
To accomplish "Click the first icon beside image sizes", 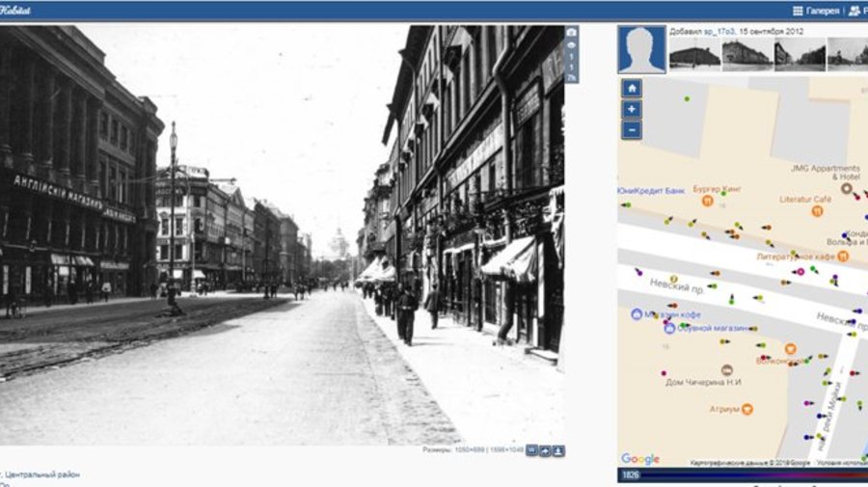I will [532, 450].
